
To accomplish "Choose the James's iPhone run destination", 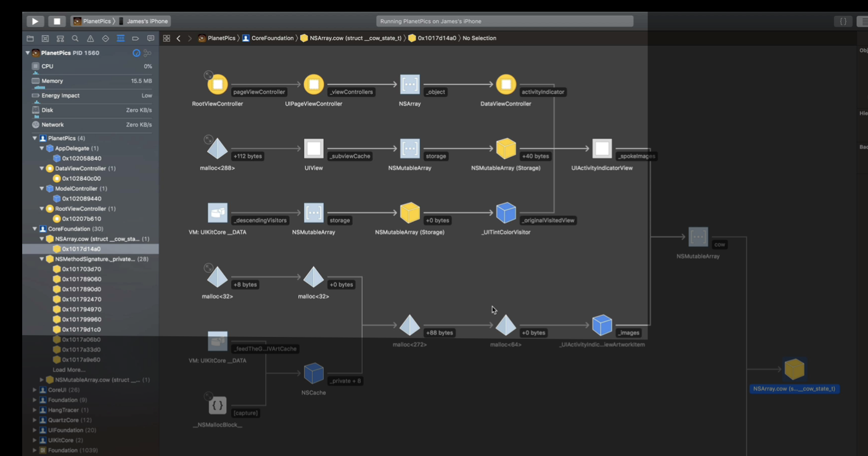I will tap(144, 22).
